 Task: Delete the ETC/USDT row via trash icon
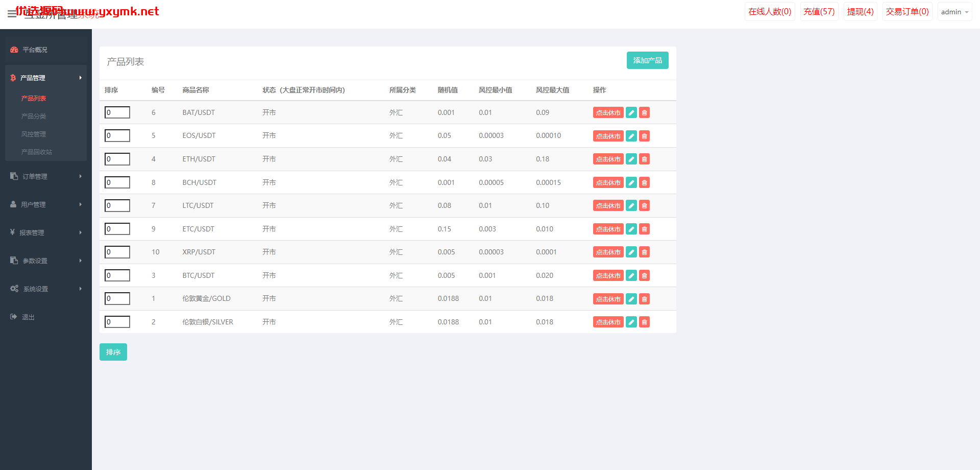point(645,229)
